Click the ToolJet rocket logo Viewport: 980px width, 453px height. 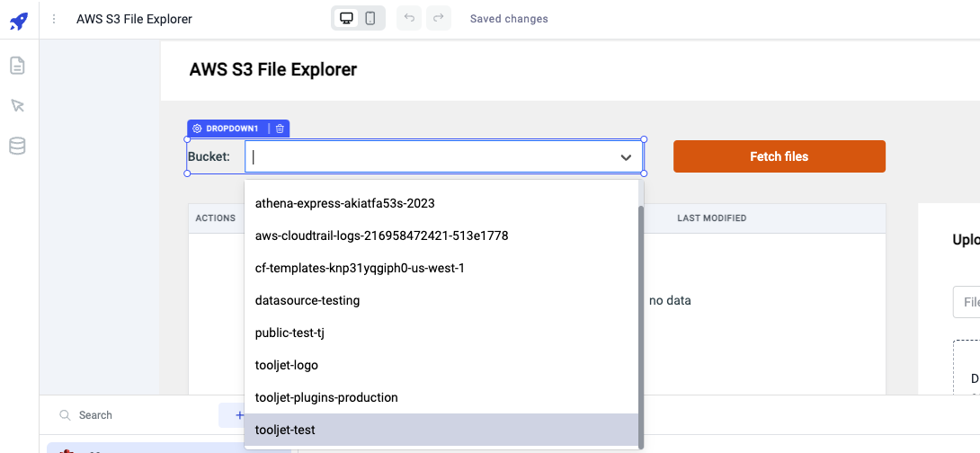coord(19,20)
